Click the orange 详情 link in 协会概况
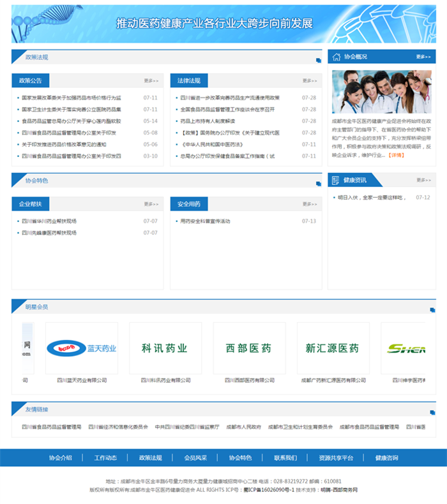447x504 pixels. [397, 155]
